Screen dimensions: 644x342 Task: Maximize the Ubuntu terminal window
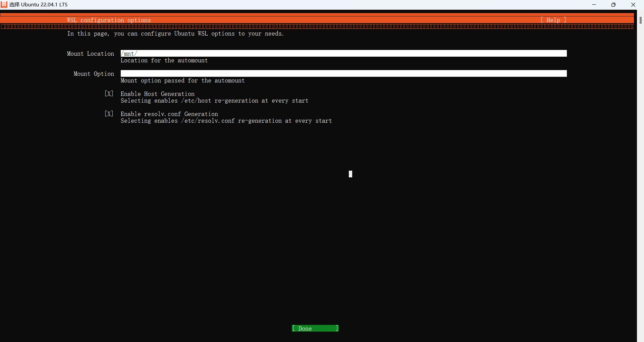(x=613, y=5)
